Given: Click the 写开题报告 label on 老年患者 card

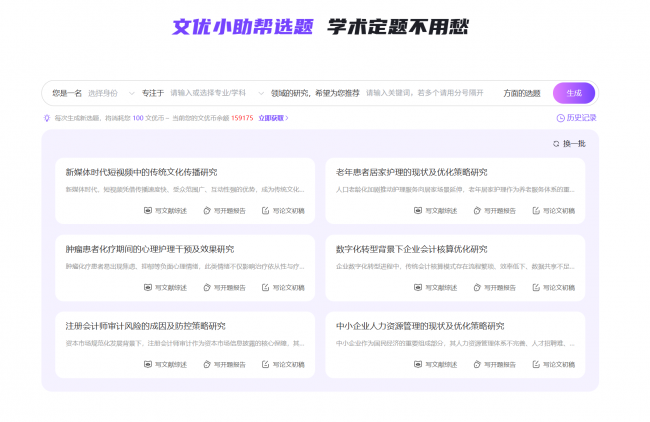Looking at the screenshot, I should click(x=500, y=211).
